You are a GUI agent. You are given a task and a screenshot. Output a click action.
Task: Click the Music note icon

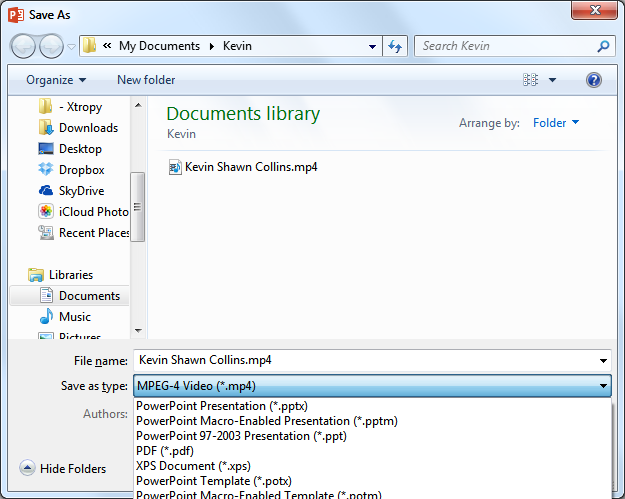tap(46, 316)
